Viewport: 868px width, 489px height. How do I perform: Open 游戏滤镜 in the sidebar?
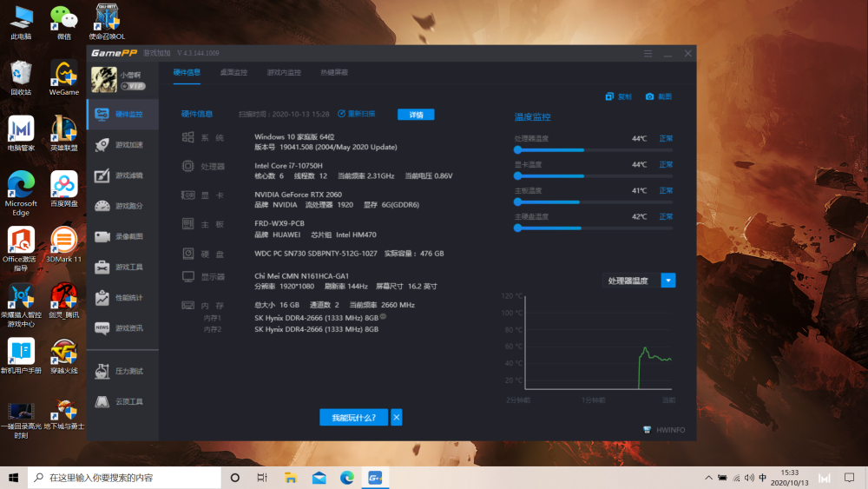point(123,175)
